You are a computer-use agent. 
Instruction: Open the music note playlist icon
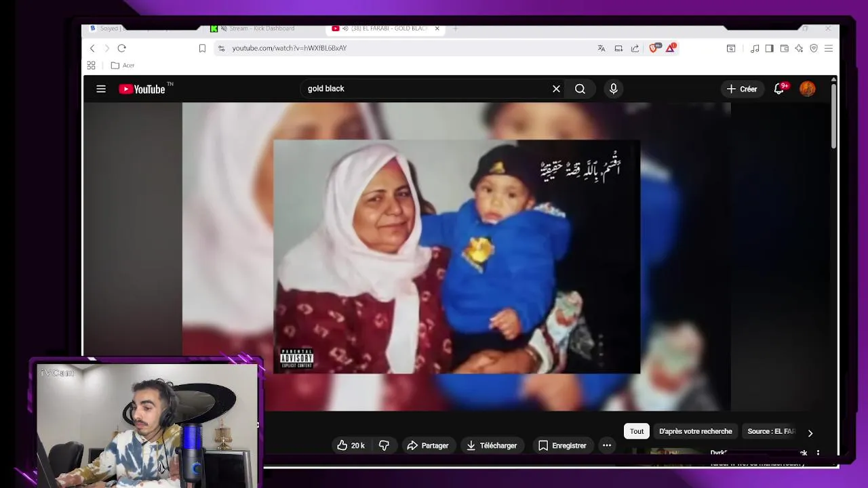pyautogui.click(x=755, y=48)
